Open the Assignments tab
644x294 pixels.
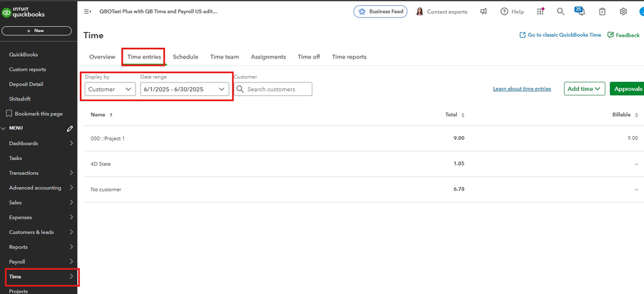(268, 57)
